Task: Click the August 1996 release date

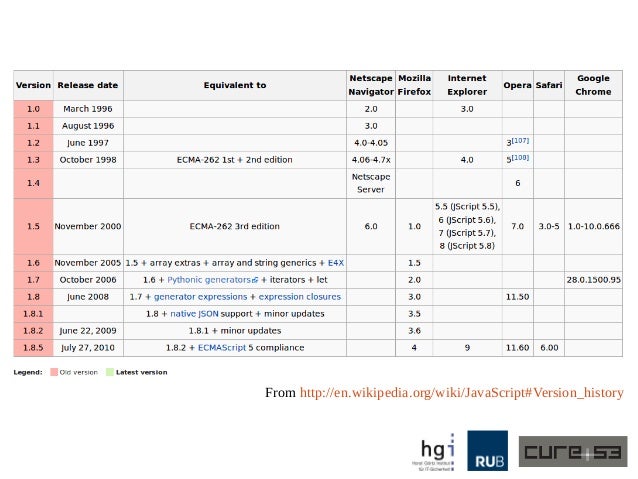Action: point(88,126)
